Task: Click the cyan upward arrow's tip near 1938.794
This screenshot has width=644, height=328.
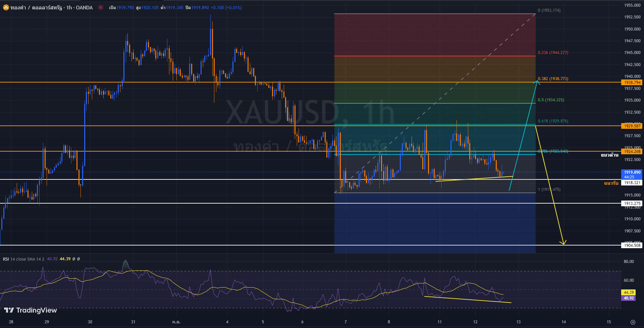Action: (x=537, y=81)
